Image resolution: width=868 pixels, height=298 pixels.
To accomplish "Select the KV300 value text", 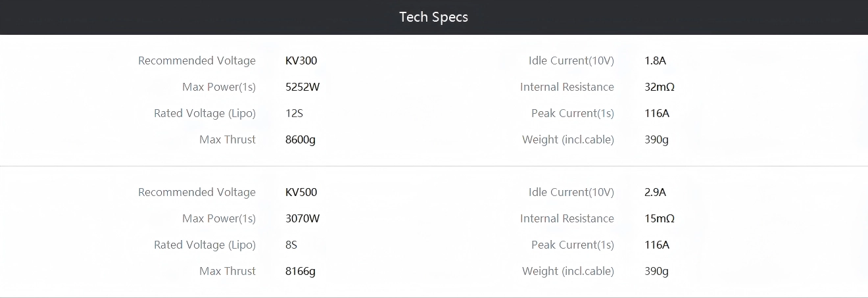I will tap(301, 61).
